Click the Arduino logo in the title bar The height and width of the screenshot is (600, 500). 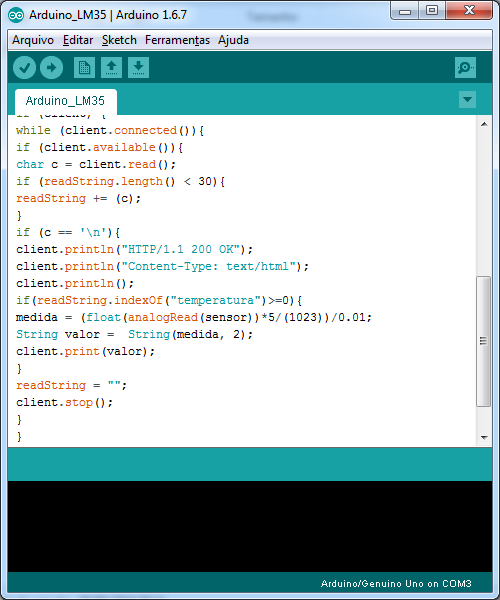(16, 15)
